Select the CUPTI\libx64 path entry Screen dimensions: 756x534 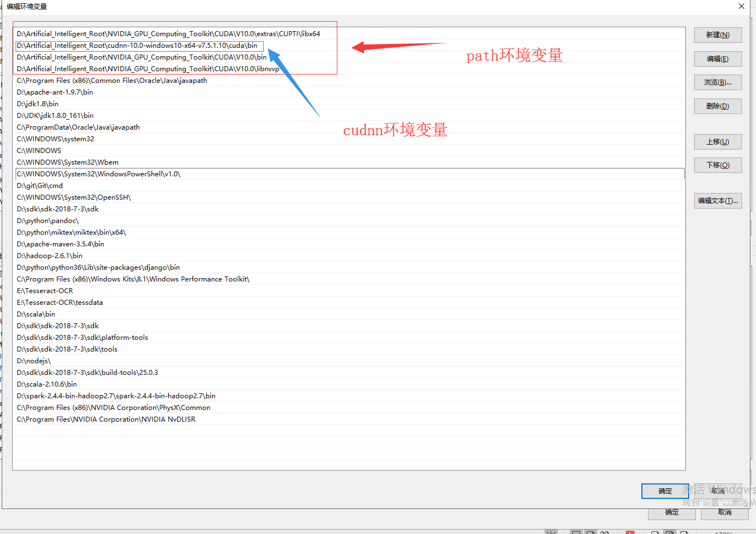[x=349, y=34]
